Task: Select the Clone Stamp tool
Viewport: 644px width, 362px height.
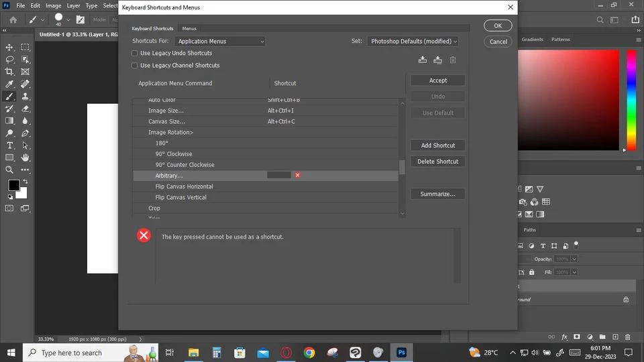Action: coord(25,97)
